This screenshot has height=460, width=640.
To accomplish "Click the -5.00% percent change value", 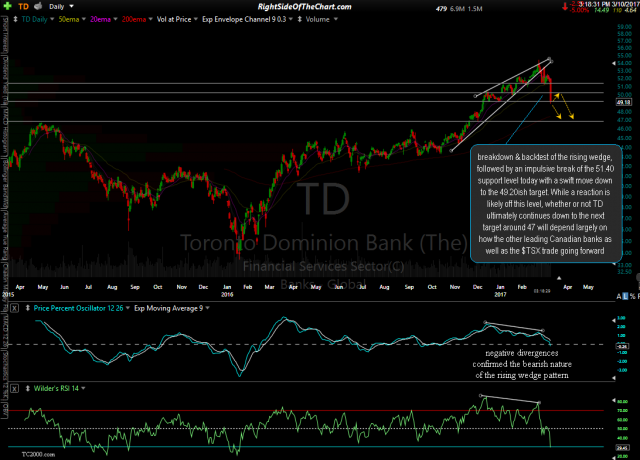I will [x=580, y=10].
